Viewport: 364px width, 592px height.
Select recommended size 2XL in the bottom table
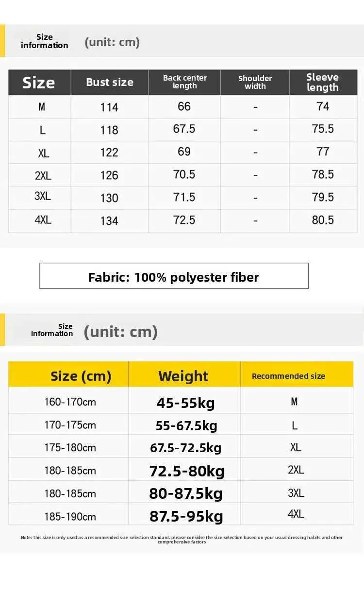(296, 470)
